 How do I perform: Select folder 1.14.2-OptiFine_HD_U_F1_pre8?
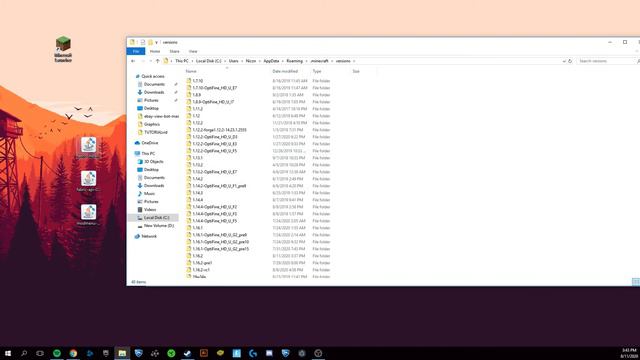coord(219,186)
